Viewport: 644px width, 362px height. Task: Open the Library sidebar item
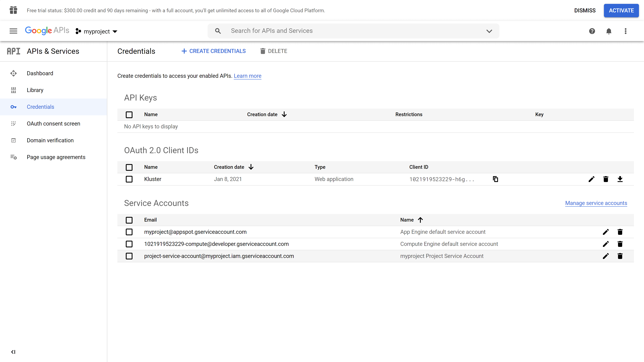[35, 90]
